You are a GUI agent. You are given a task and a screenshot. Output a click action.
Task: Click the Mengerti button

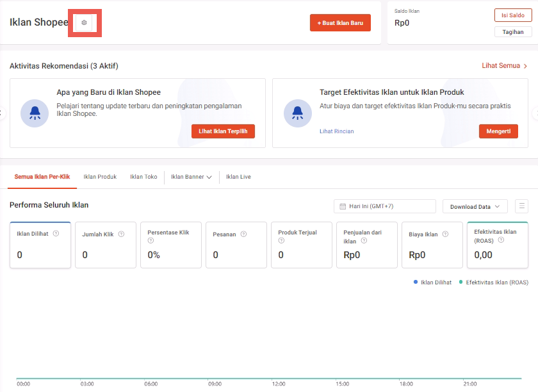[498, 131]
